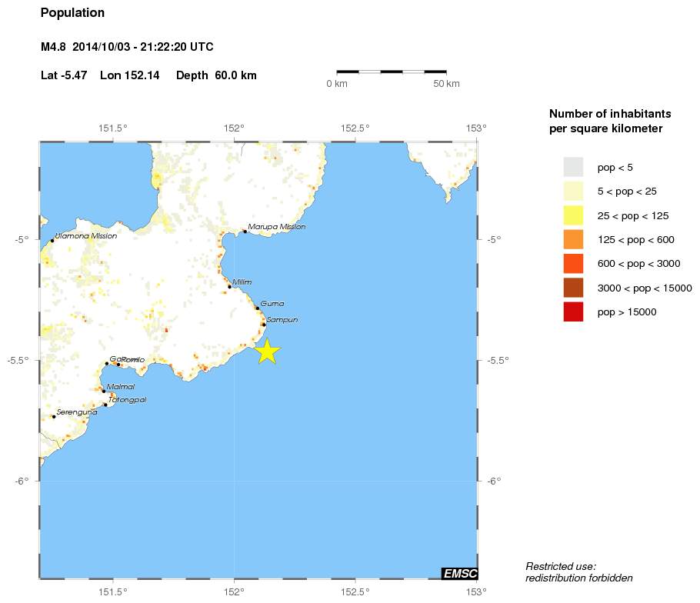Click the Guma town marker dot
This screenshot has height=603, width=700.
[258, 308]
